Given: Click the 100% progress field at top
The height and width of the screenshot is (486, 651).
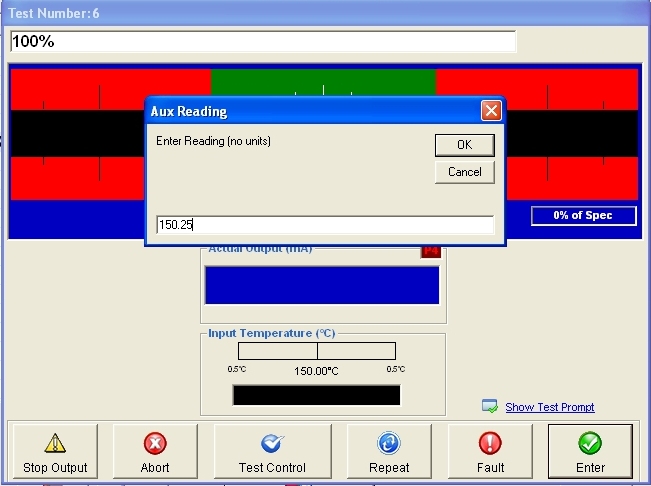Looking at the screenshot, I should coord(263,42).
